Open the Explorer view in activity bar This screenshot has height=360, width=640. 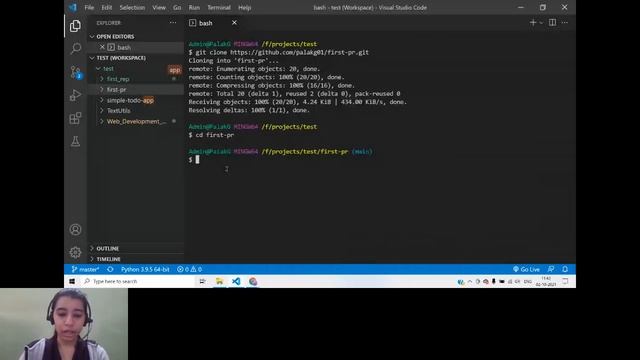pos(75,26)
